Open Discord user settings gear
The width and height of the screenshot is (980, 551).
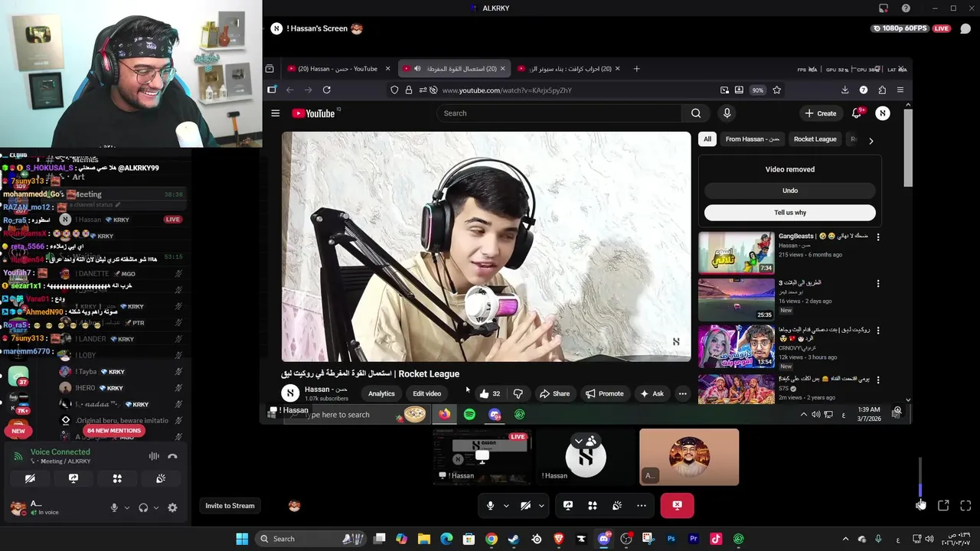pyautogui.click(x=172, y=507)
